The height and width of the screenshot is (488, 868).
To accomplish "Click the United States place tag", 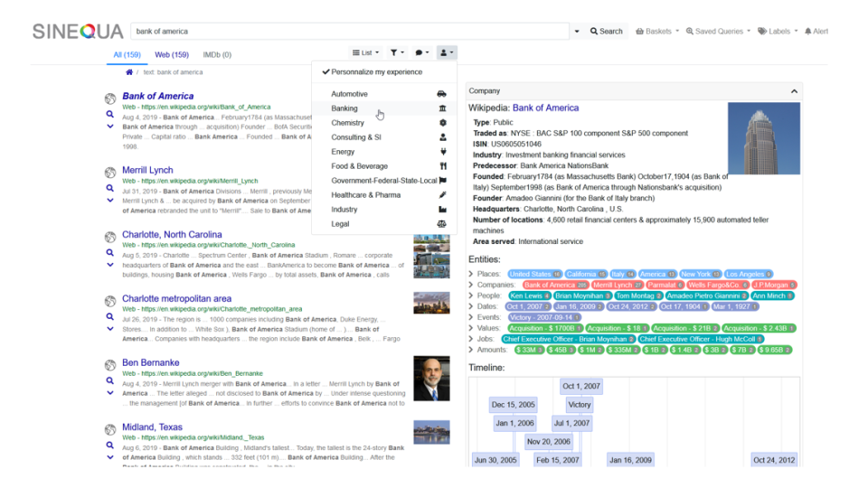I will click(534, 274).
